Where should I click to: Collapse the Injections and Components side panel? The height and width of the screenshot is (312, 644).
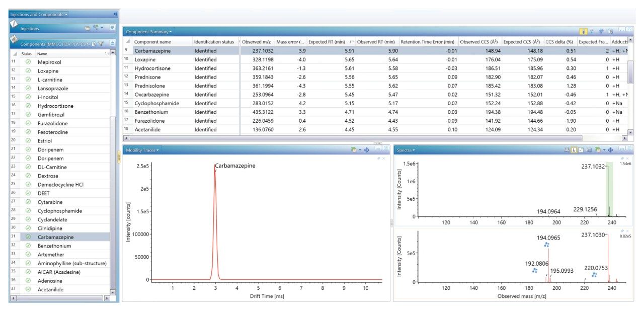115,14
